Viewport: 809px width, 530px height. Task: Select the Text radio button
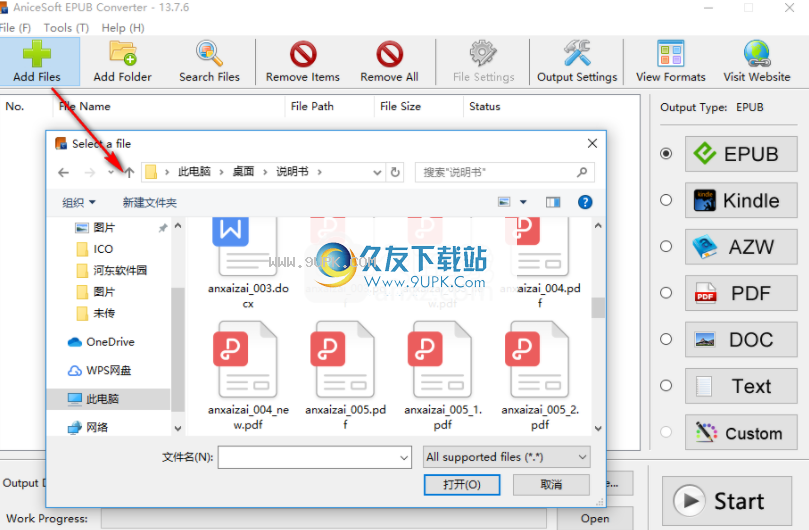(666, 386)
